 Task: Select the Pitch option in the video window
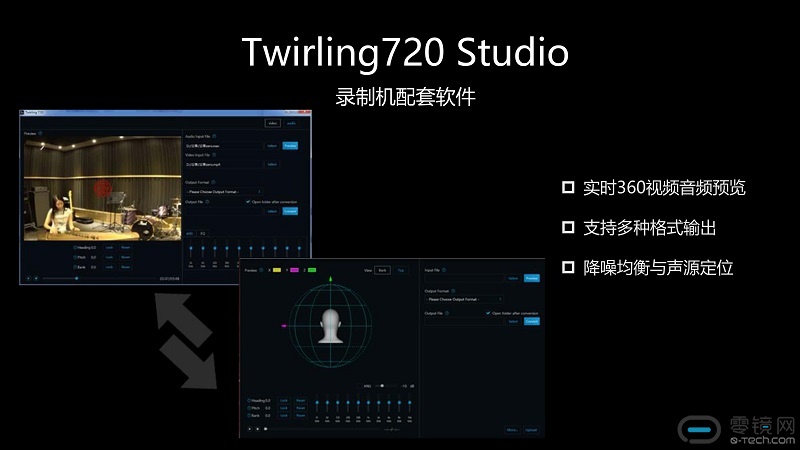pyautogui.click(x=75, y=257)
